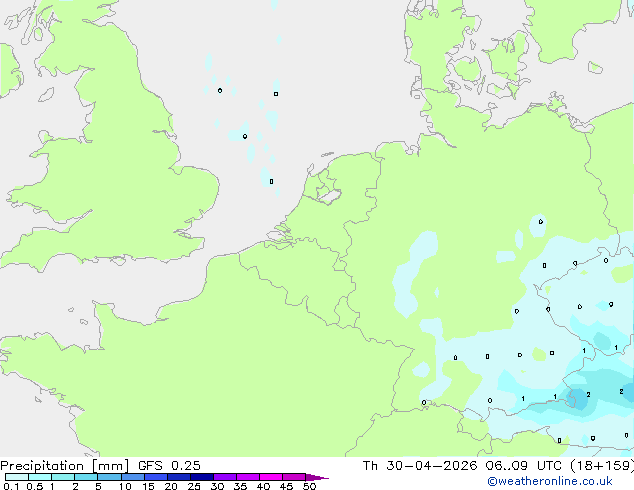
Task: Select the '06..09 UTC' time range text
Action: [x=524, y=466]
